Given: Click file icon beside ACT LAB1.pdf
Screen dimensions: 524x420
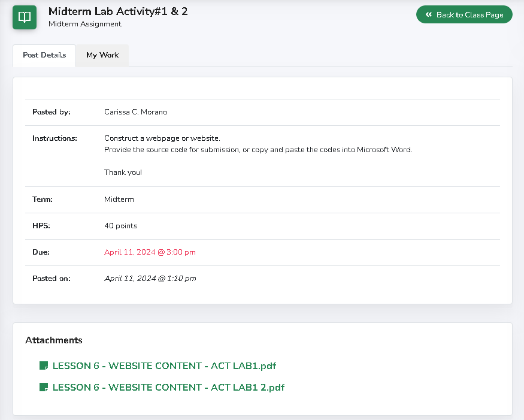Looking at the screenshot, I should (43, 365).
